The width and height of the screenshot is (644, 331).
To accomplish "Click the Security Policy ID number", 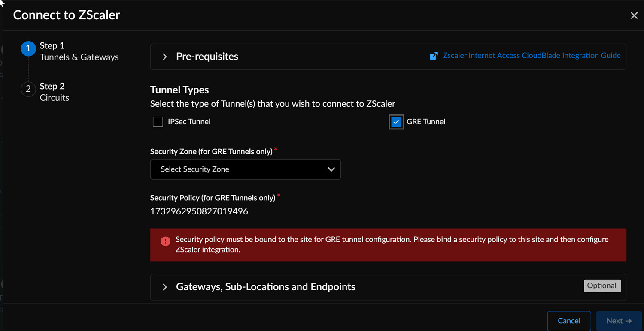I will [x=199, y=211].
